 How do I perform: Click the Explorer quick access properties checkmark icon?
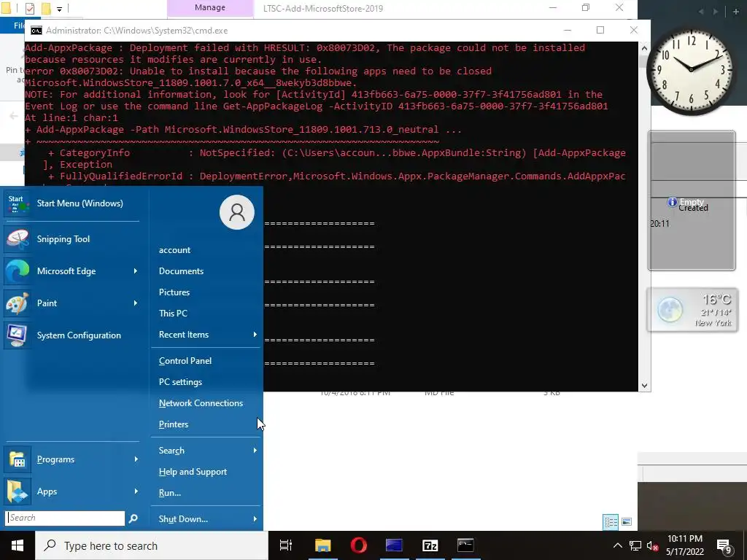tap(29, 9)
